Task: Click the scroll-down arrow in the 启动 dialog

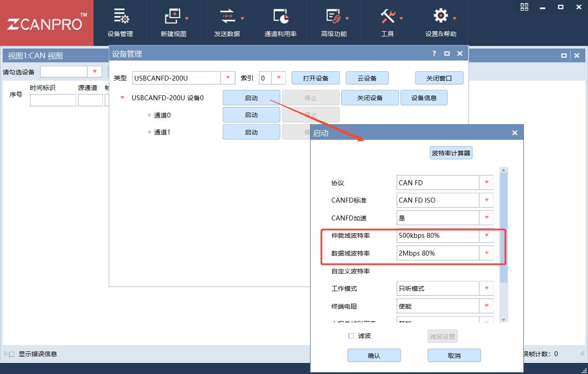Action: (x=504, y=320)
